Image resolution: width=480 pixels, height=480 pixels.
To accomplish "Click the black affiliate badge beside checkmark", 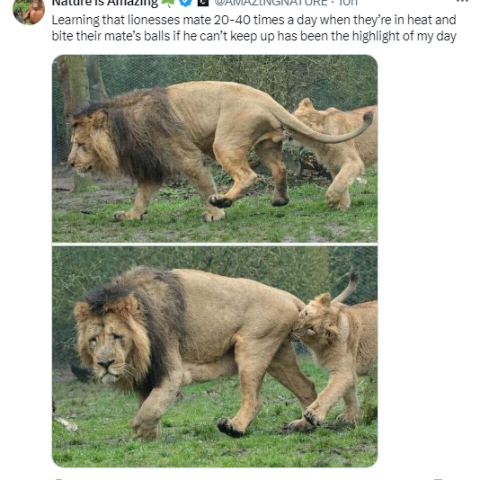I will pyautogui.click(x=203, y=2).
